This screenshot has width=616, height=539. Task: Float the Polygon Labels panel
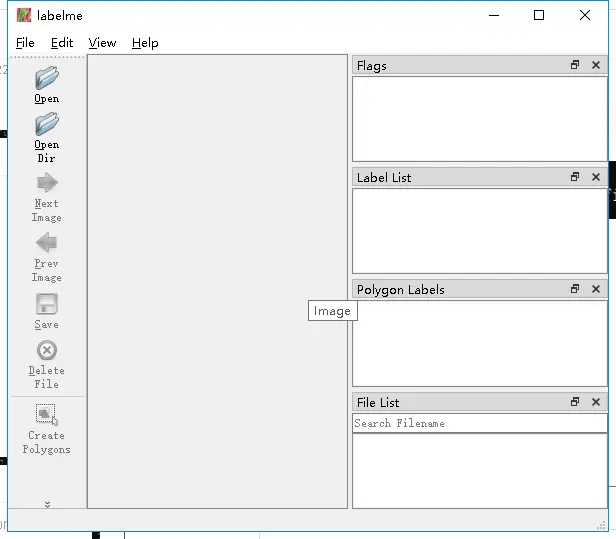[575, 289]
